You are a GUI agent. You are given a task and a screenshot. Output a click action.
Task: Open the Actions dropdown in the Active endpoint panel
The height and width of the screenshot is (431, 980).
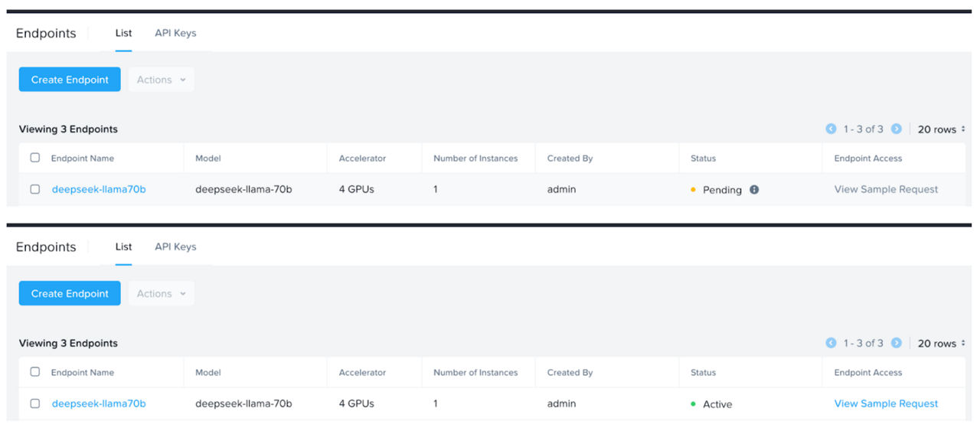click(x=162, y=294)
